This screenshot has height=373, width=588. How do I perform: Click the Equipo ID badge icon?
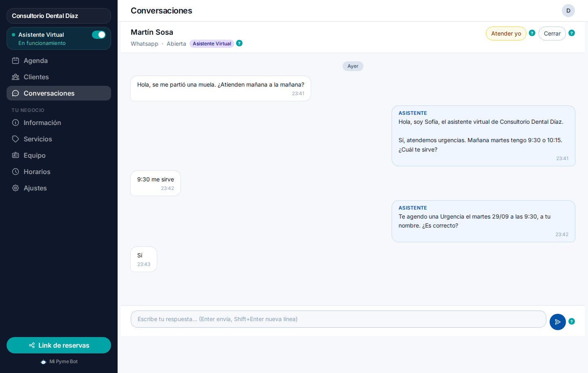(x=16, y=155)
